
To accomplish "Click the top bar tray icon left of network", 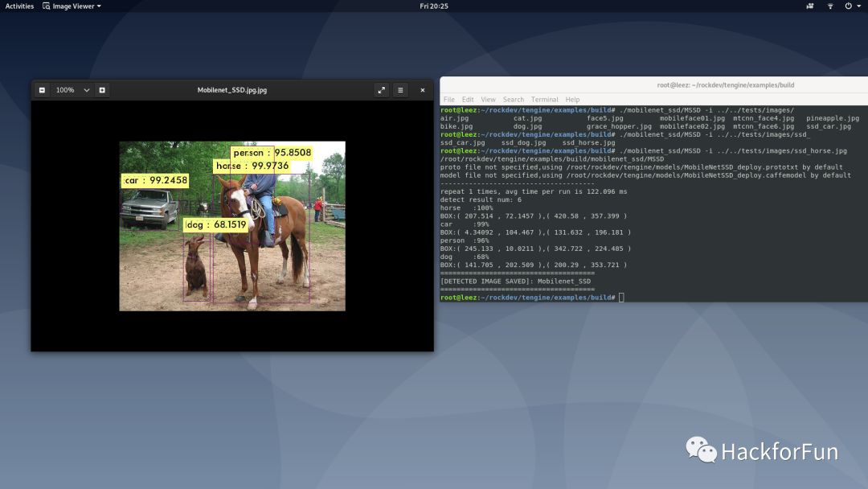I will 810,6.
